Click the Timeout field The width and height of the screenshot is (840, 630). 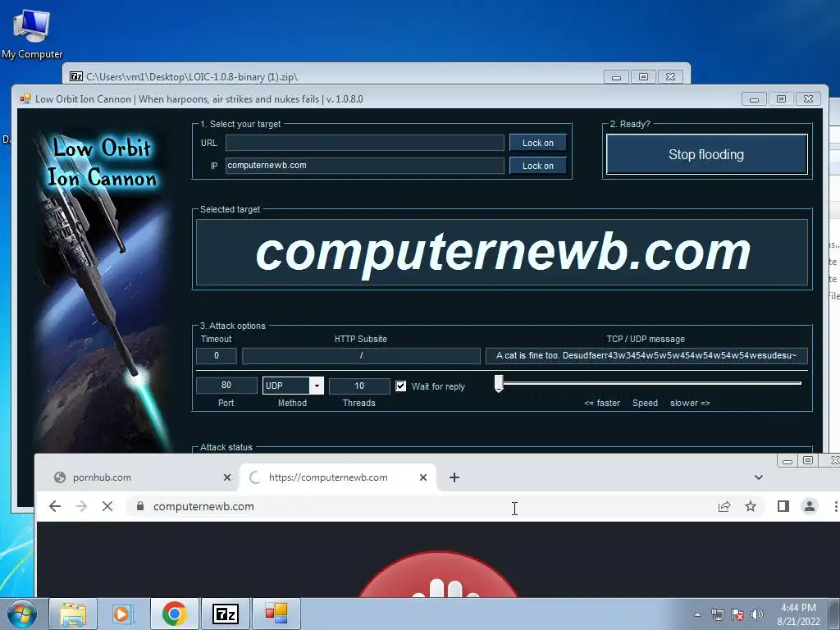click(x=217, y=356)
